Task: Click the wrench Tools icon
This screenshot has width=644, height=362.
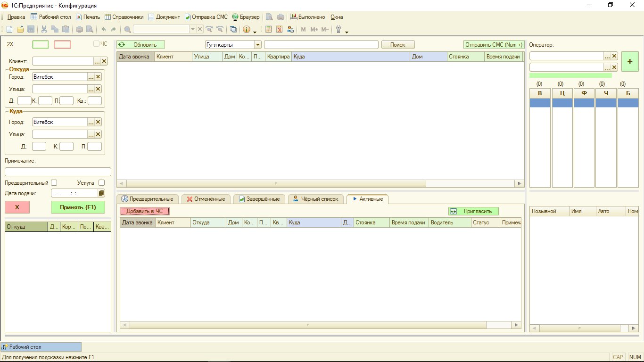Action: coord(338,29)
